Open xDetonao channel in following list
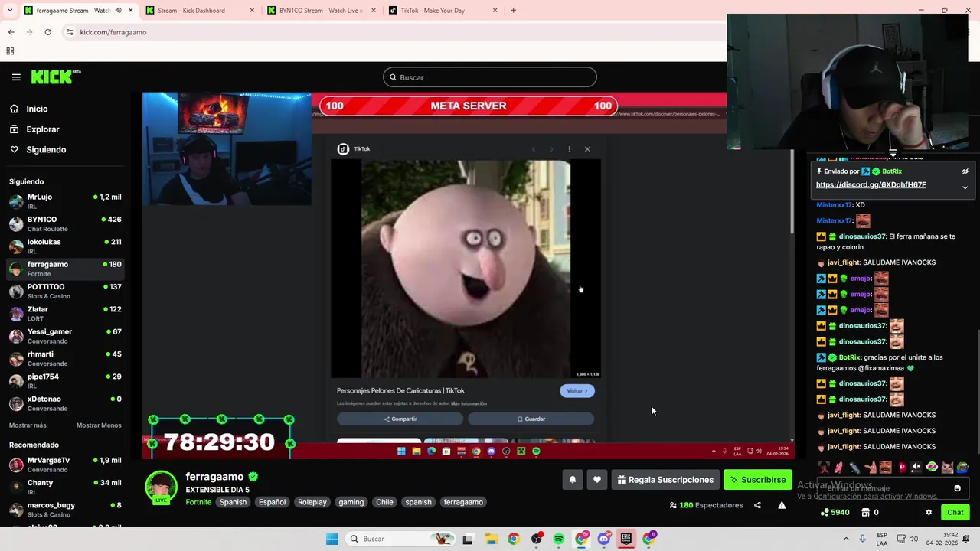 pyautogui.click(x=66, y=403)
